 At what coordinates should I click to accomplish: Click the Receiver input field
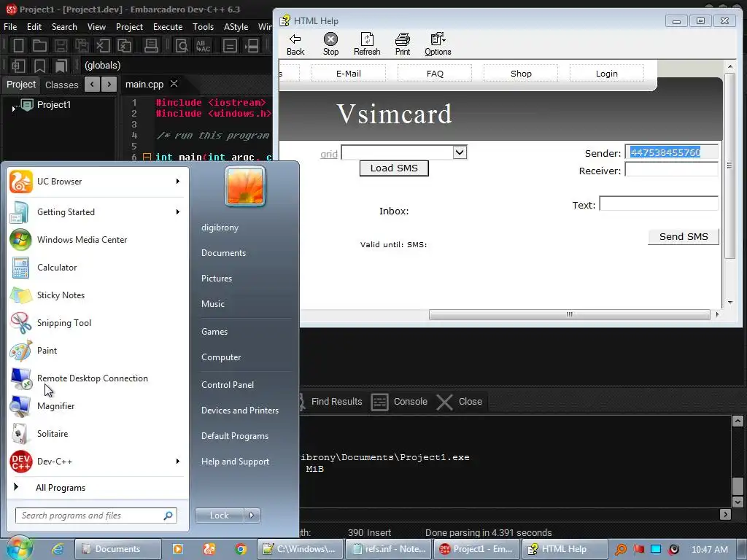[x=671, y=169]
